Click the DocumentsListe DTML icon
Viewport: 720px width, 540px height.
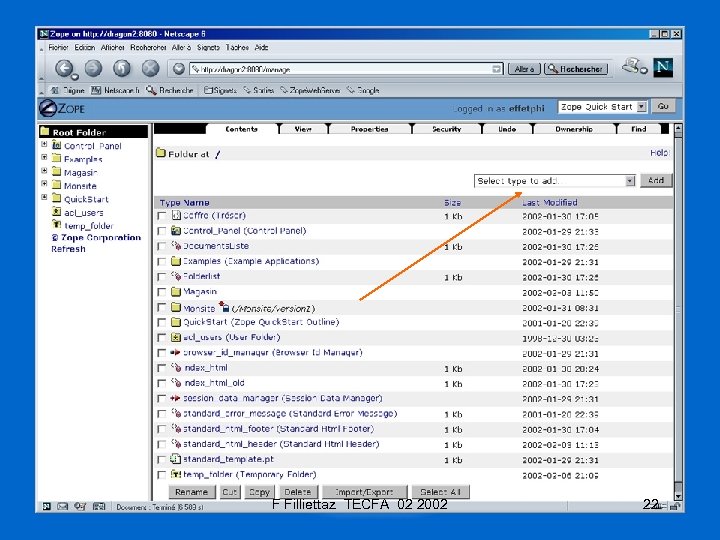(176, 245)
